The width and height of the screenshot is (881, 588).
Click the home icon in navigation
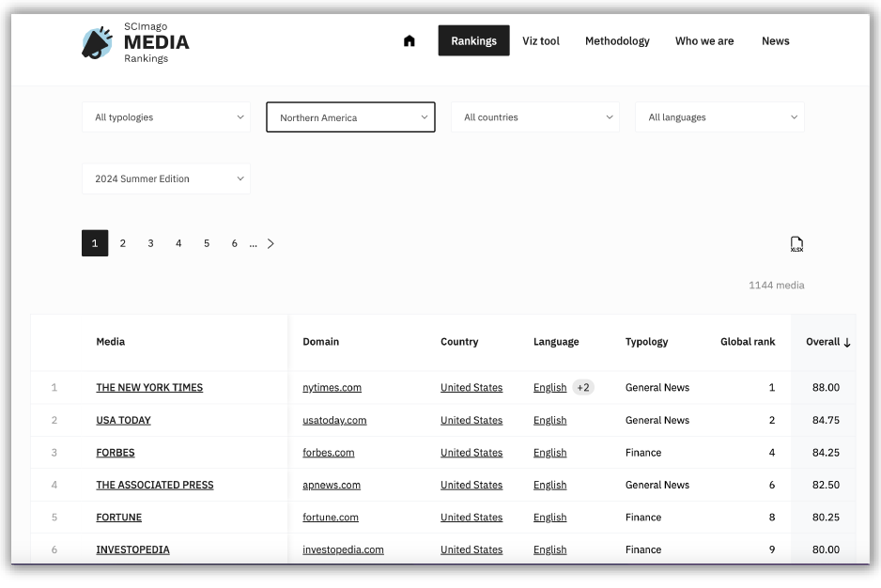pyautogui.click(x=410, y=41)
